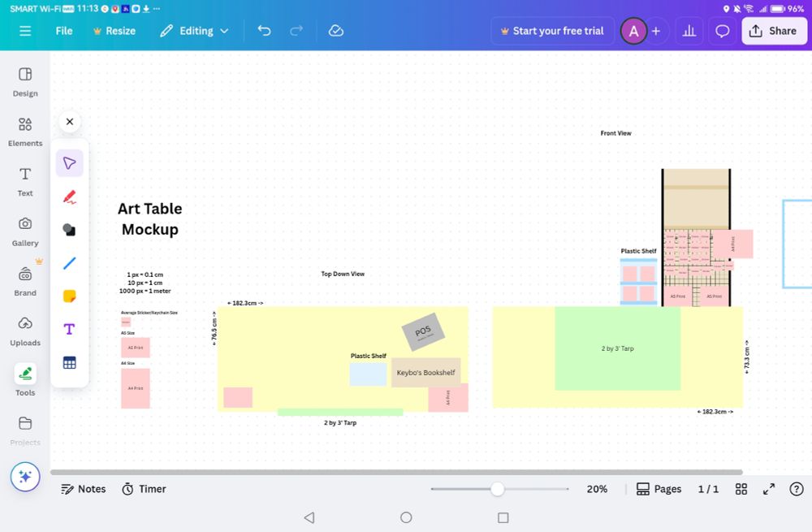This screenshot has width=812, height=532.
Task: Adjust the zoom slider handle
Action: tap(497, 489)
